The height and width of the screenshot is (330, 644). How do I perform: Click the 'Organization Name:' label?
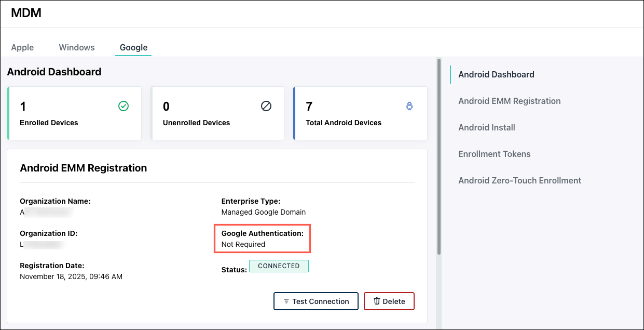click(55, 201)
